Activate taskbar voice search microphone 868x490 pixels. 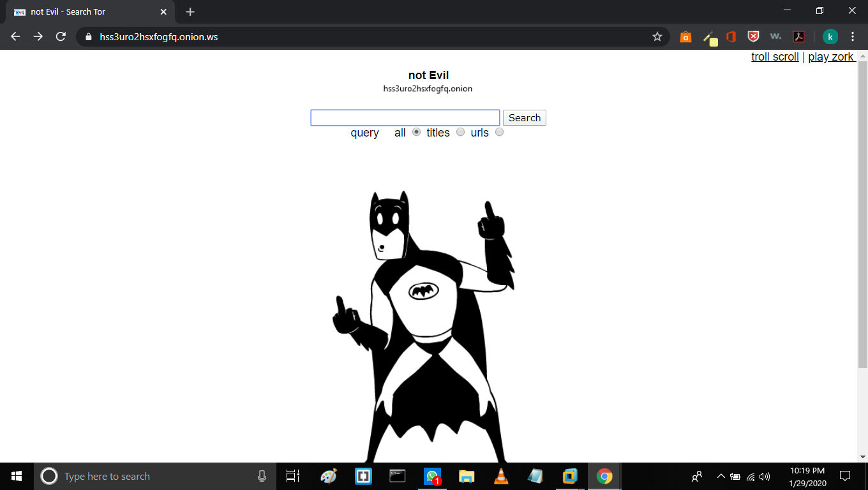[x=262, y=476]
